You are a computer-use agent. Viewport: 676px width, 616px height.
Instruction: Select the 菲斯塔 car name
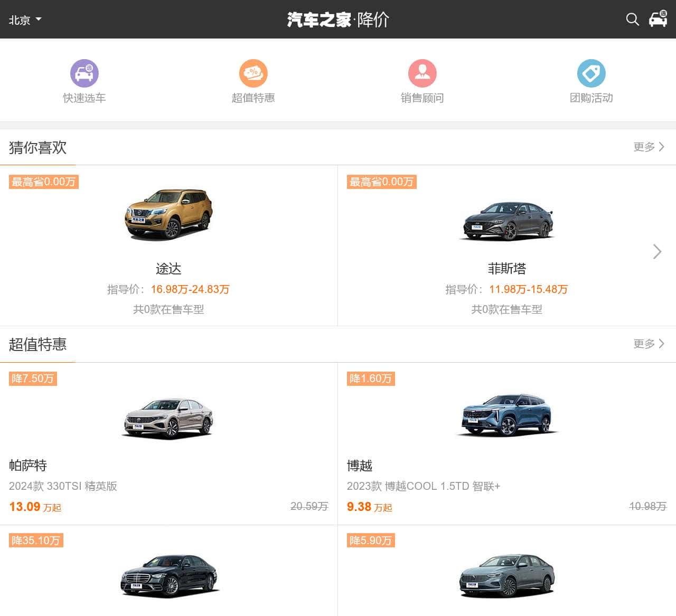point(507,269)
